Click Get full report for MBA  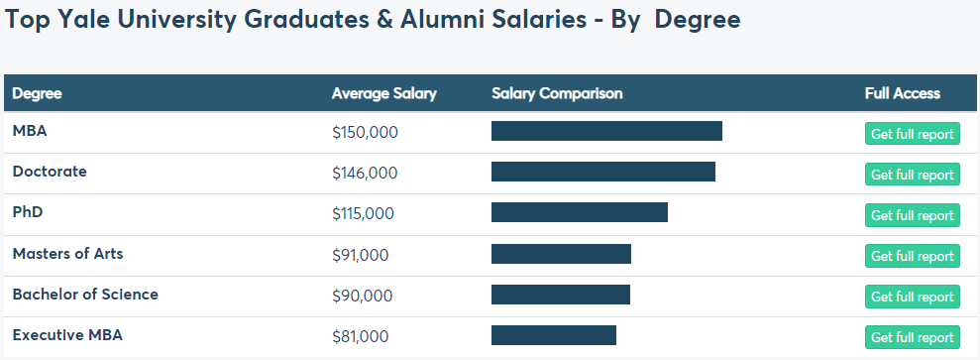(912, 134)
